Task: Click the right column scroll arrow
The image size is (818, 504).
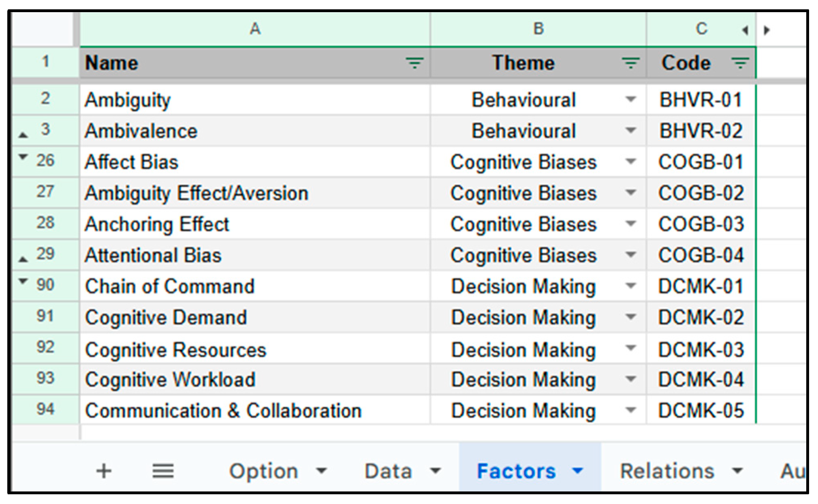Action: click(x=767, y=30)
